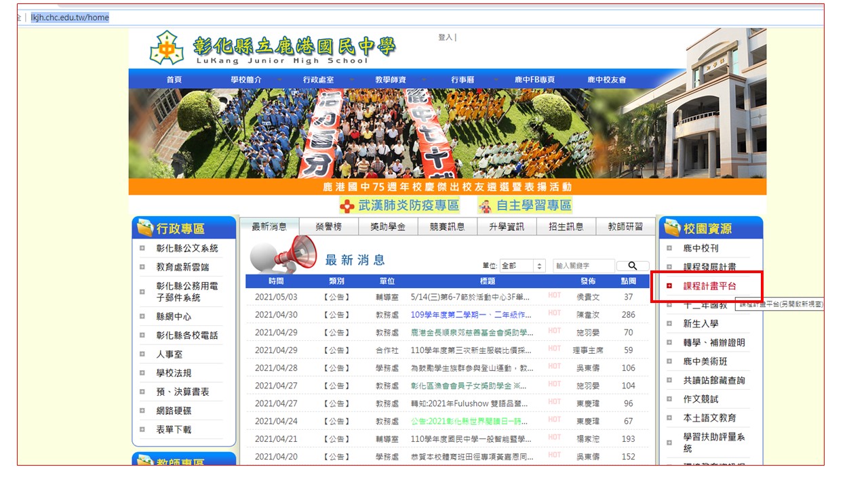Open 課程計畫平台 link

click(x=709, y=286)
